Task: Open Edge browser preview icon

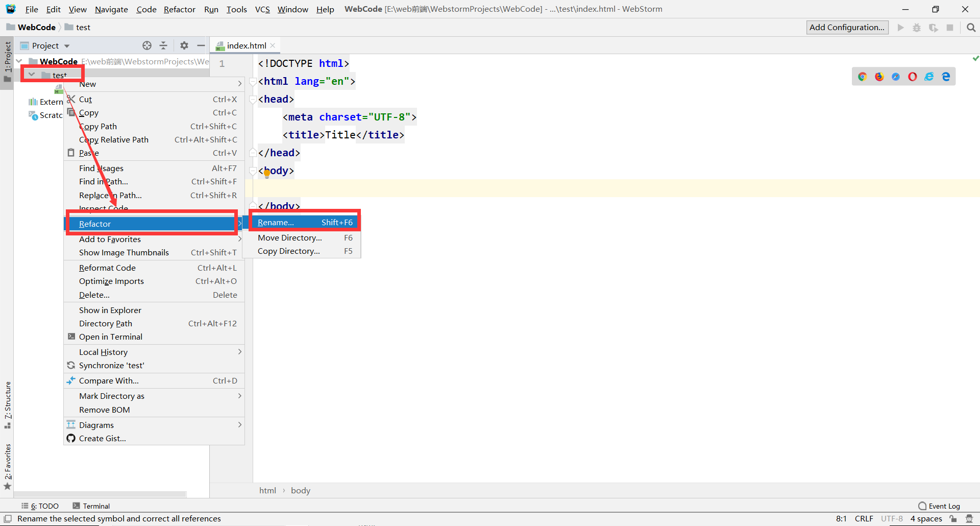Action: (x=946, y=77)
